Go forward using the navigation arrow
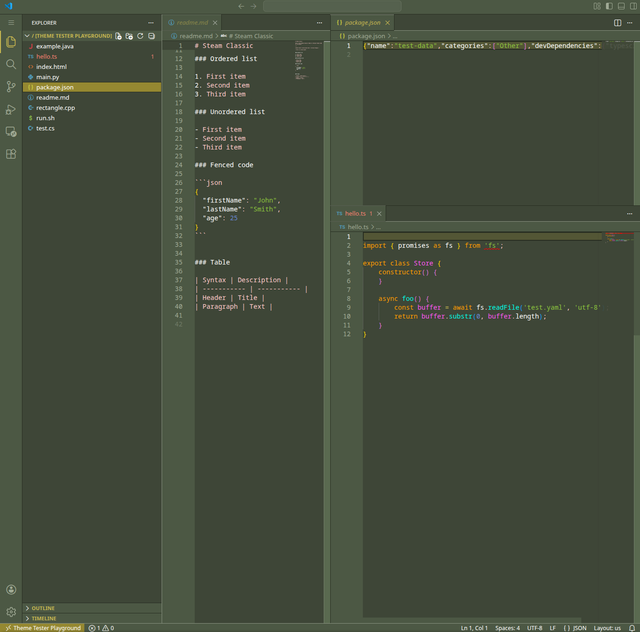 click(x=253, y=6)
